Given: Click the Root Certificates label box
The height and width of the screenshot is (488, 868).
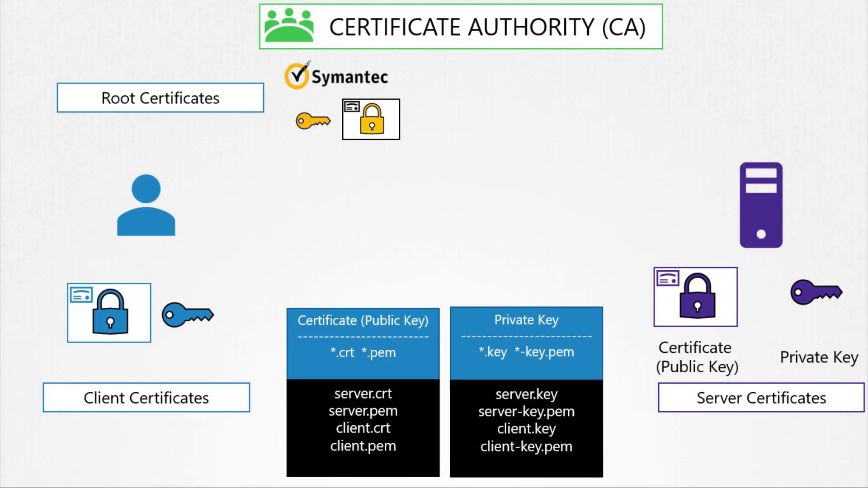Looking at the screenshot, I should pos(160,98).
